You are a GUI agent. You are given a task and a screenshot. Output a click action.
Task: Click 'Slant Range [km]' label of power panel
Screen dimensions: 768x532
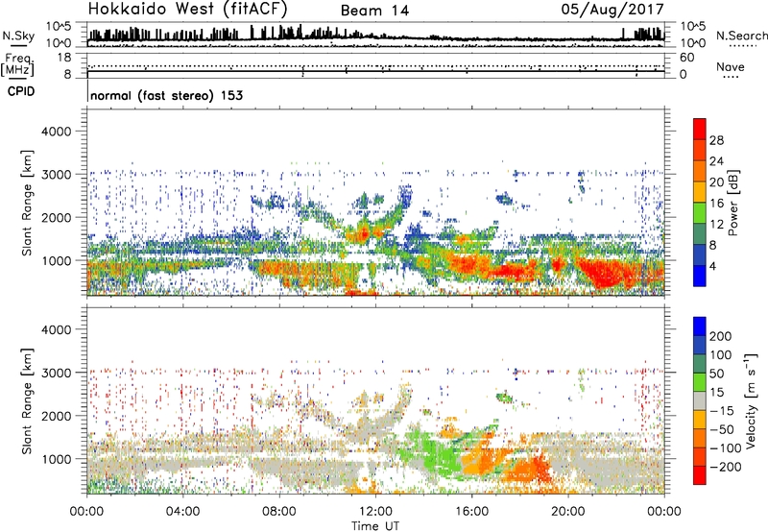27,203
